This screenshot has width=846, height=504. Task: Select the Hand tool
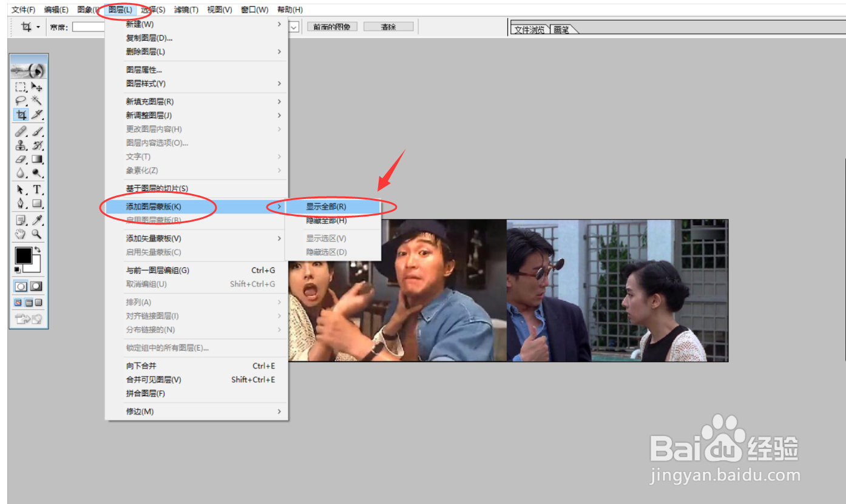point(21,234)
